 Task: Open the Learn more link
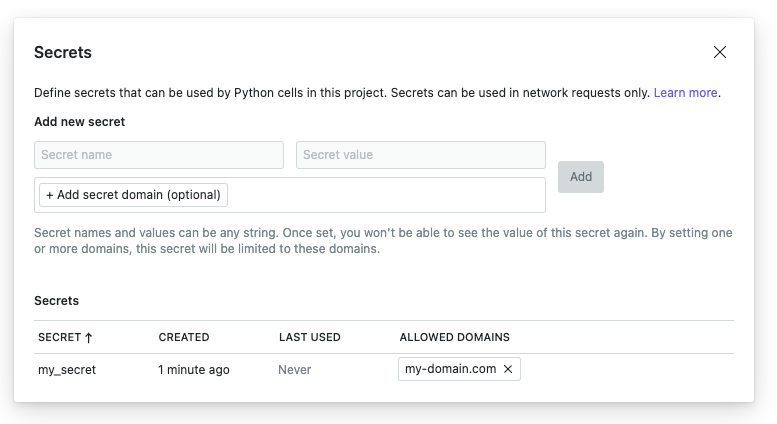pyautogui.click(x=685, y=93)
